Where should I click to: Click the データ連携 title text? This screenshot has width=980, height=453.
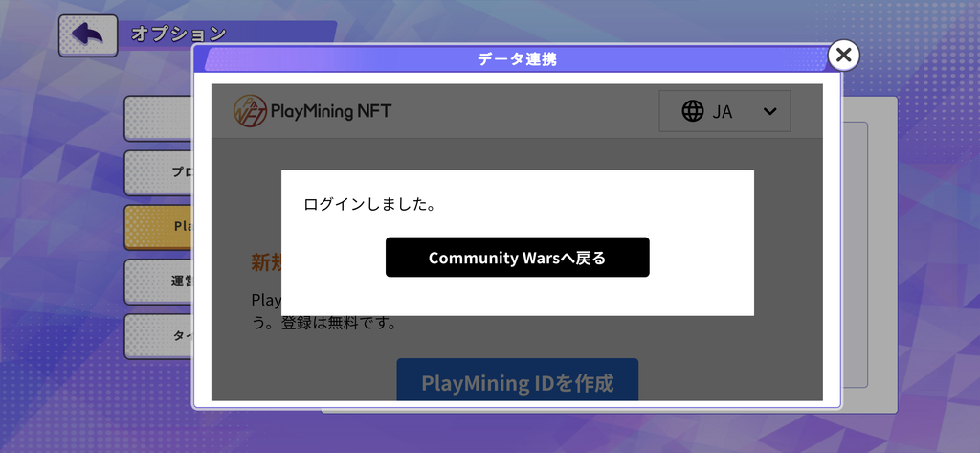tap(517, 60)
